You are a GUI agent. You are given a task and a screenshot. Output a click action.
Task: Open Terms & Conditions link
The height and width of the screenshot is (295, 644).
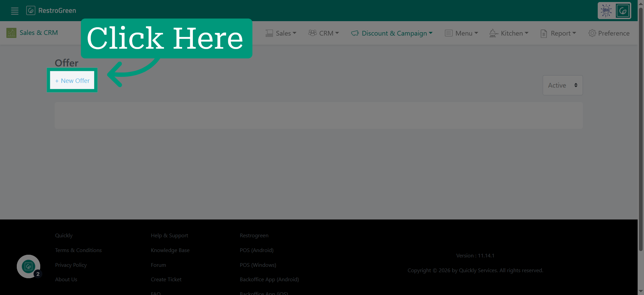pyautogui.click(x=78, y=250)
